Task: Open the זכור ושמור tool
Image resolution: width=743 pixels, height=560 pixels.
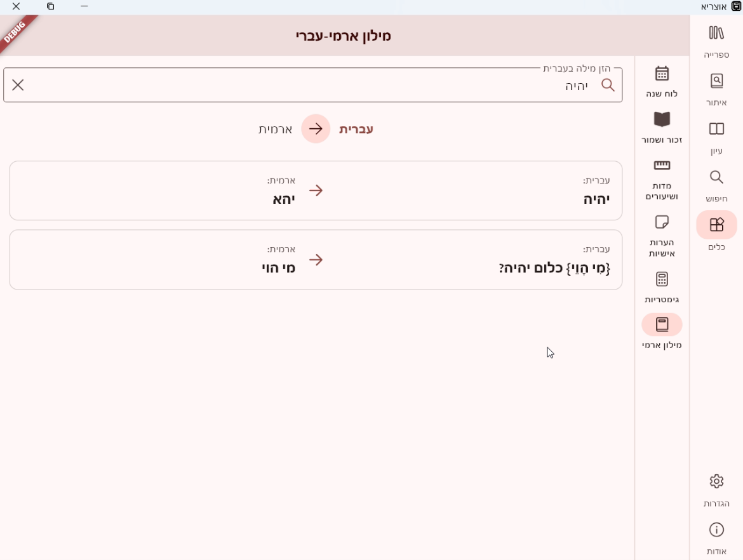Action: [x=662, y=120]
